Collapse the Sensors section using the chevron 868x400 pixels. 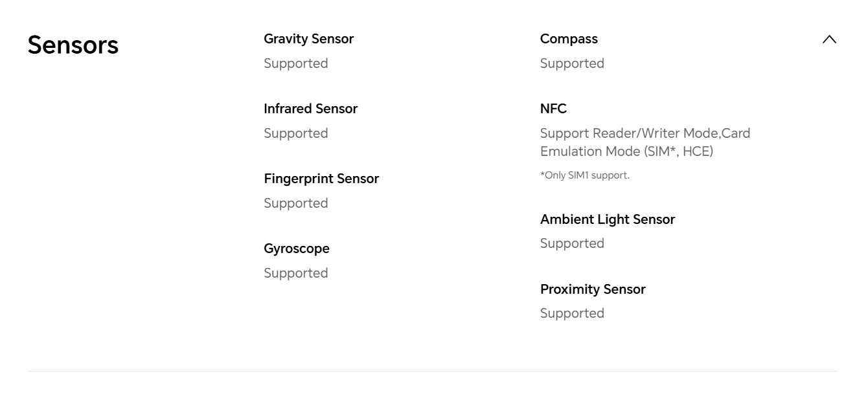coord(829,39)
